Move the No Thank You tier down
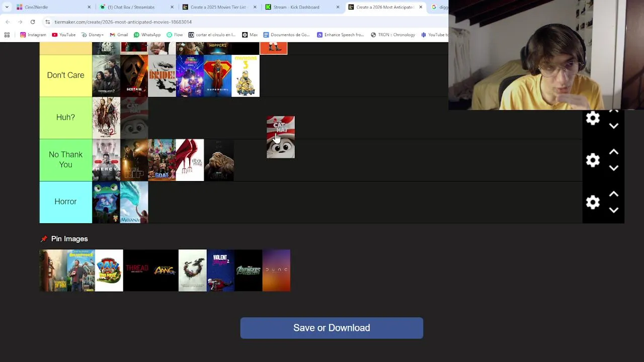The height and width of the screenshot is (362, 644). point(614,168)
